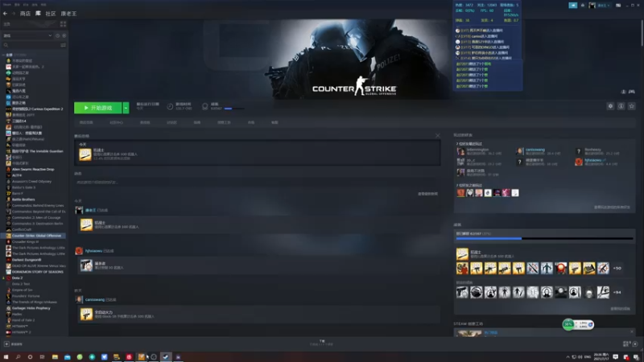The image size is (644, 362).
Task: Select Dota 2 in library list
Action: pyautogui.click(x=17, y=278)
